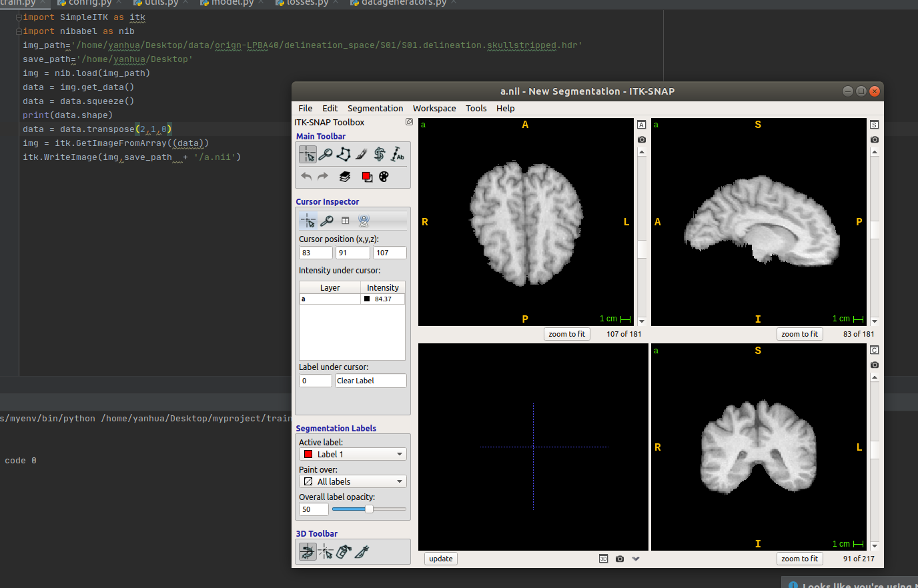The image size is (918, 588).
Task: Click the update button under 3D view
Action: pos(440,559)
